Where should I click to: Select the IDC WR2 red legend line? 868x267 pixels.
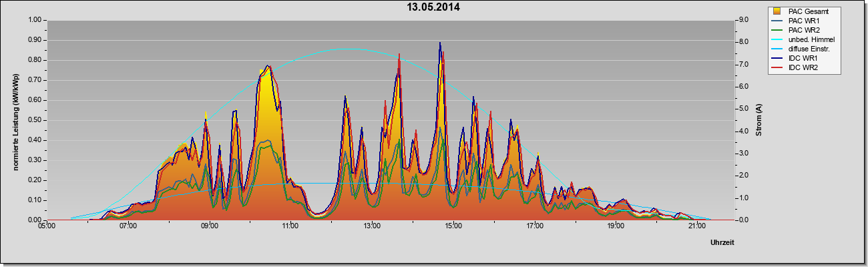[x=777, y=67]
